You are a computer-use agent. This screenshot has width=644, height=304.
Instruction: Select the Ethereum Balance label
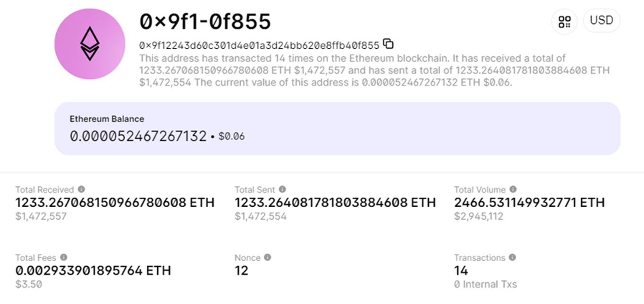(107, 119)
